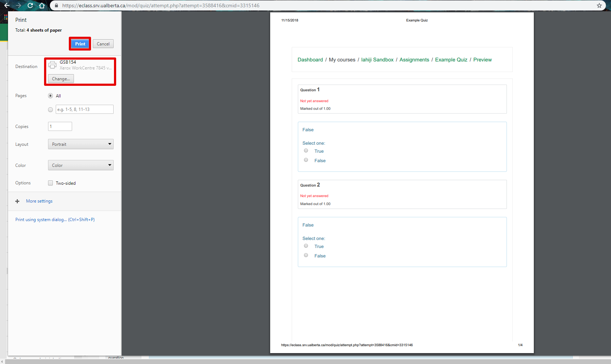Select the All pages radio button
611x364 pixels.
tap(50, 96)
